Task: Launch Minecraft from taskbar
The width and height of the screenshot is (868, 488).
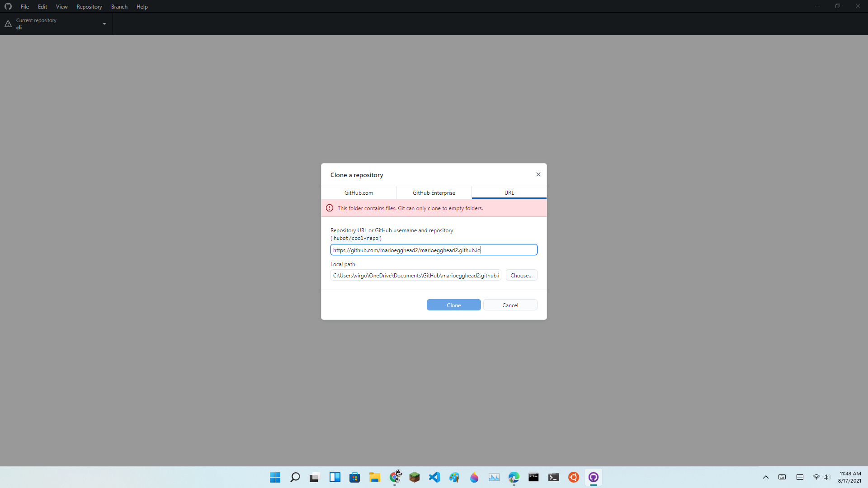Action: pos(414,477)
